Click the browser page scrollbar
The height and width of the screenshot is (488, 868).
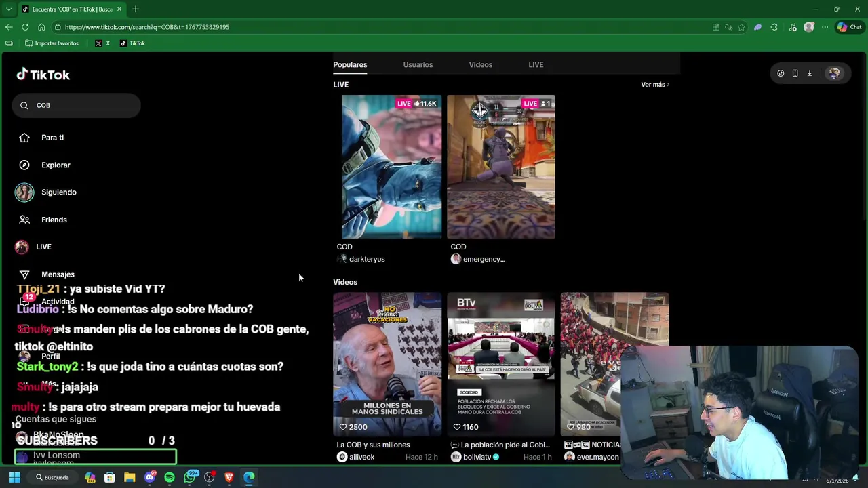(x=864, y=136)
